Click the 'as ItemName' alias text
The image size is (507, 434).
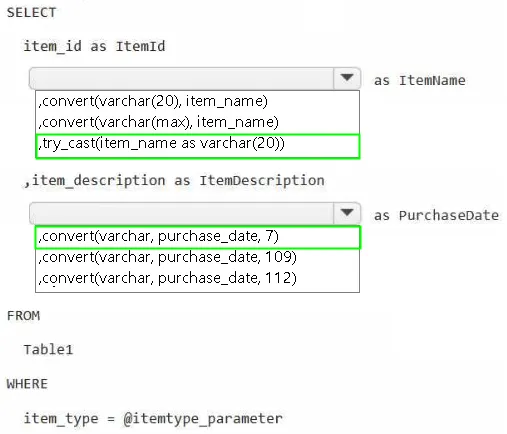[420, 81]
